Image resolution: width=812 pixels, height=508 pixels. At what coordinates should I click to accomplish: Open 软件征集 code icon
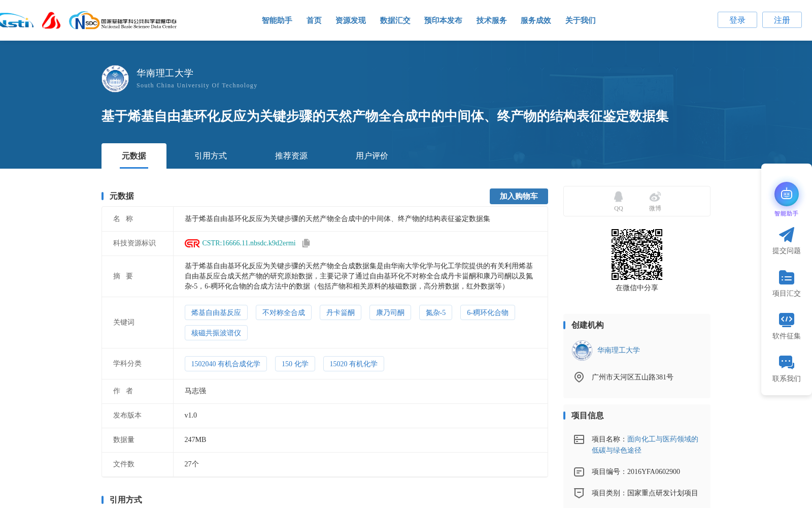coord(786,320)
